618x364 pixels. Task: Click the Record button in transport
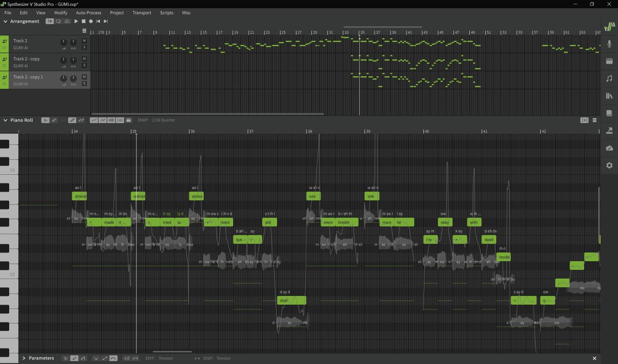point(91,21)
